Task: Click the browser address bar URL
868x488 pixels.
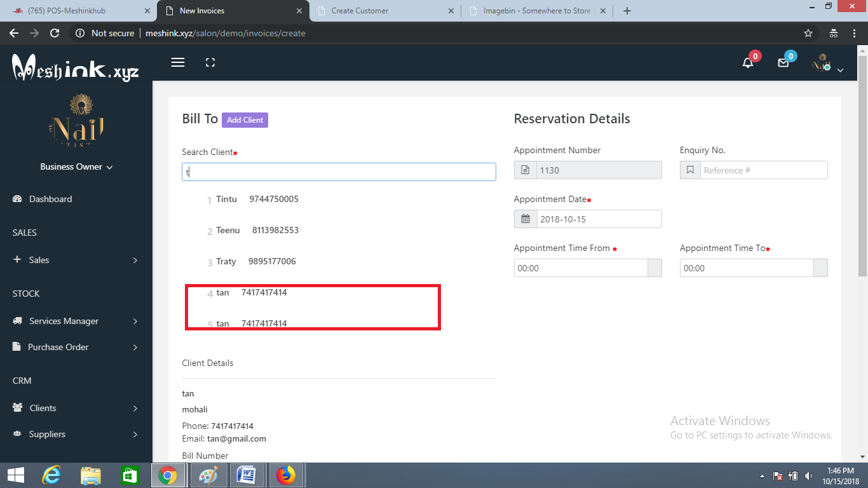Action: (x=225, y=33)
